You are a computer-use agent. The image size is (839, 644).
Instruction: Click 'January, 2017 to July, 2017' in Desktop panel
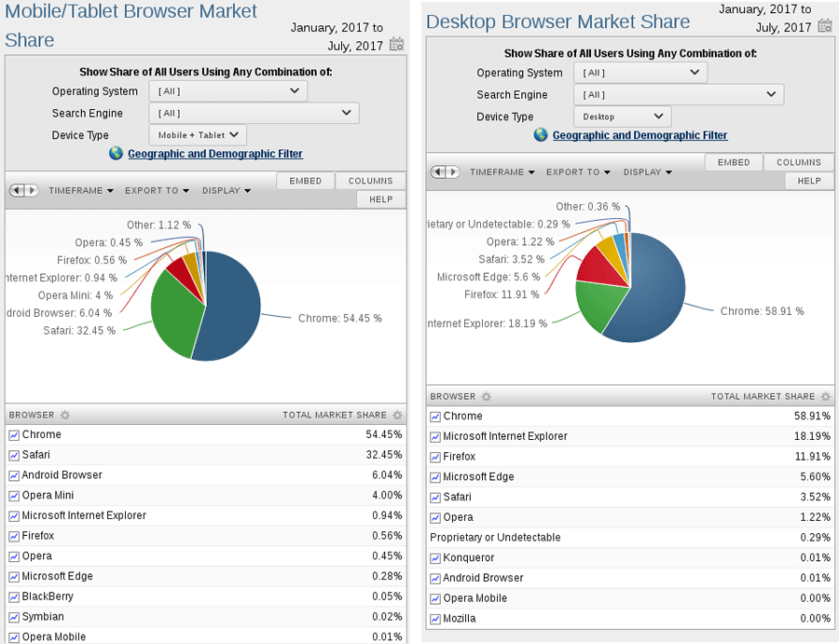click(765, 19)
